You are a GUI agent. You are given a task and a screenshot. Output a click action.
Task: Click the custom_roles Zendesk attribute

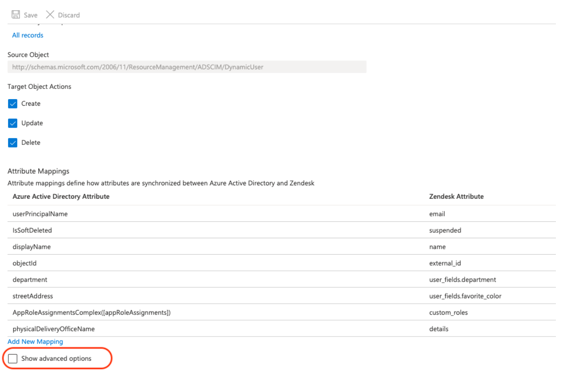coord(448,312)
